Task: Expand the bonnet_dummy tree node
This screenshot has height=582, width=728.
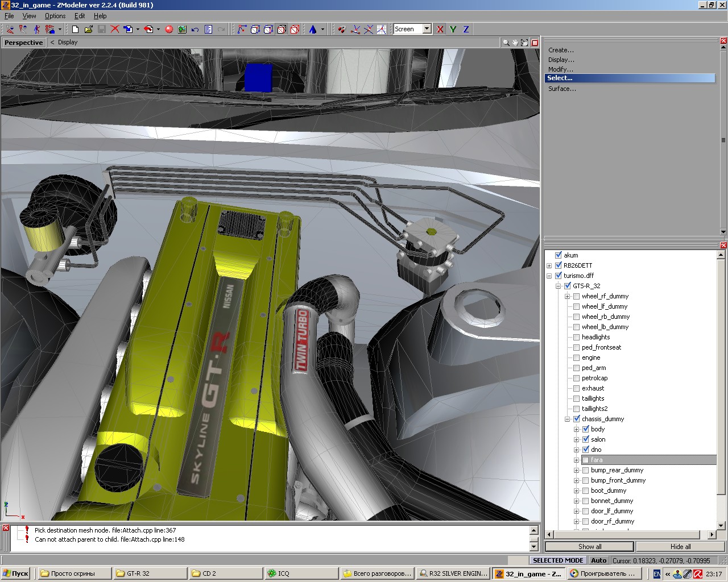Action: tap(577, 501)
